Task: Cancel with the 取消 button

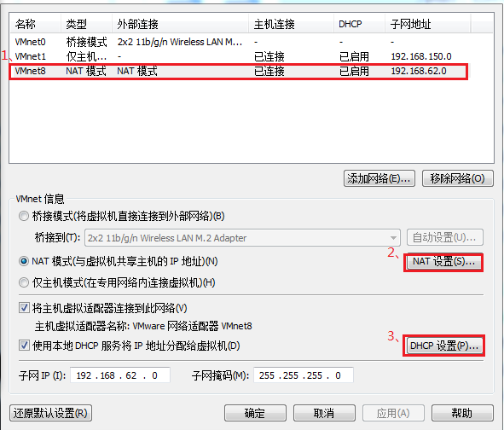Action: [x=324, y=413]
